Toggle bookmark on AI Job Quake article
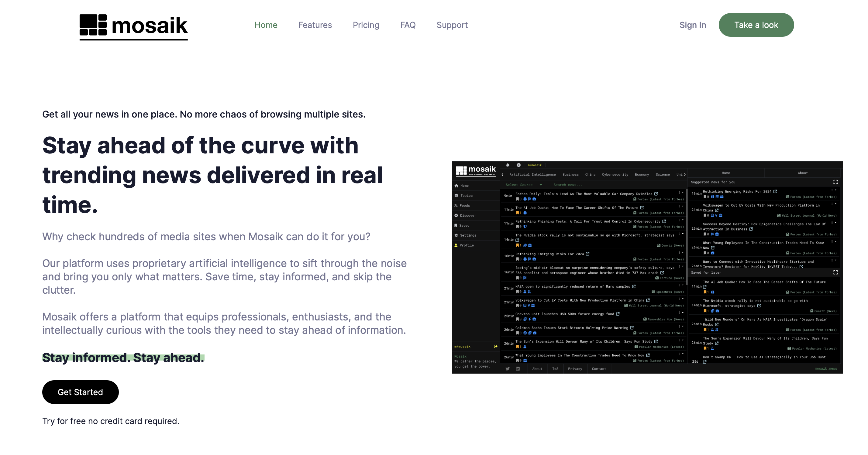Image resolution: width=868 pixels, height=455 pixels. coord(518,213)
